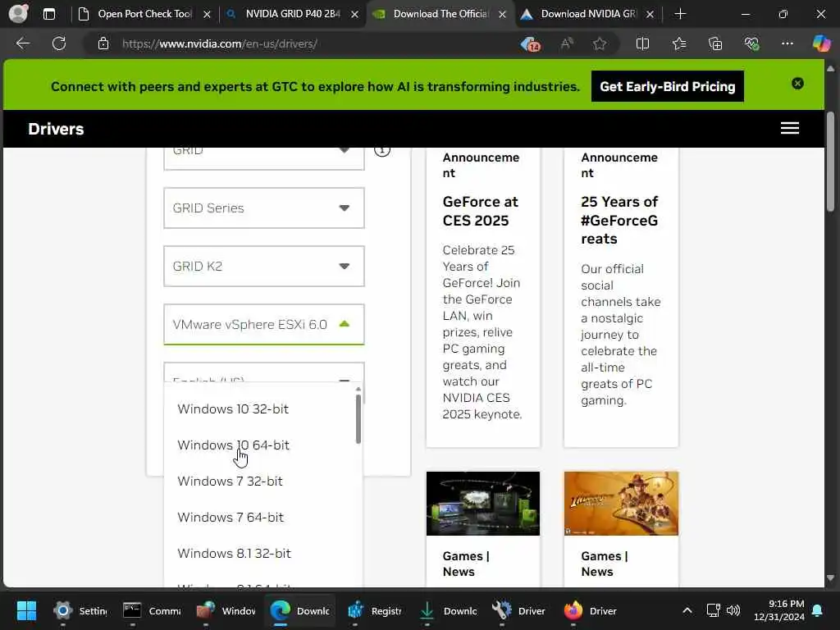Viewport: 840px width, 630px height.
Task: Launch the Copilot icon in the toolbar
Action: [x=821, y=43]
